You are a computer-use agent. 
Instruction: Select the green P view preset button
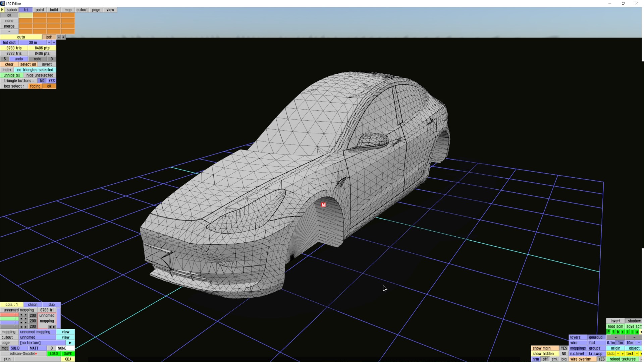(x=608, y=332)
